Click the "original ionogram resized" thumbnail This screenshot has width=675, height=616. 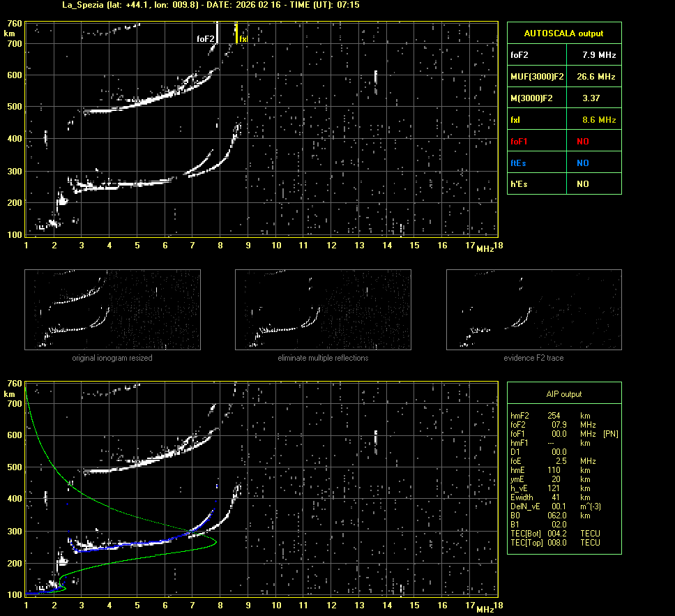112,310
